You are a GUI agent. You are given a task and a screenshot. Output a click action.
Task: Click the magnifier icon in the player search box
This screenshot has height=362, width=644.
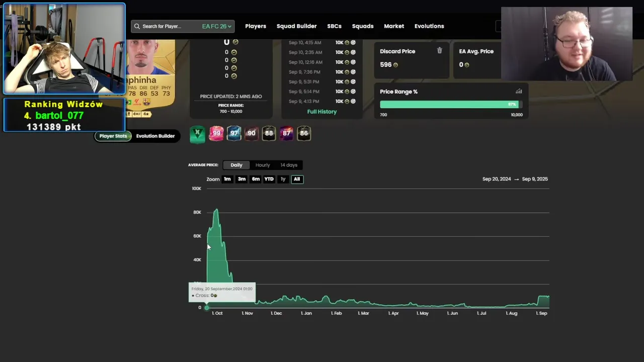(x=137, y=26)
